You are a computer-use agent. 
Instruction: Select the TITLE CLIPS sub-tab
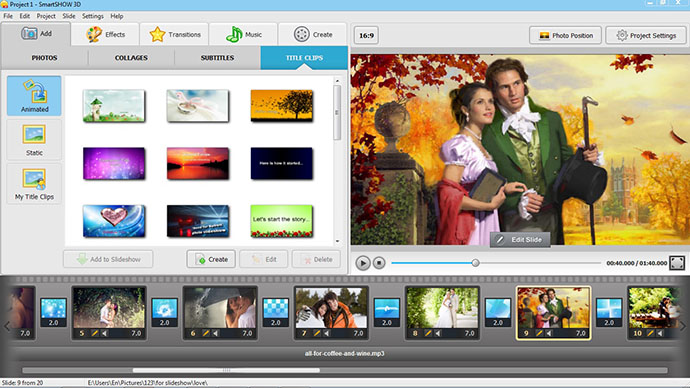pos(304,58)
